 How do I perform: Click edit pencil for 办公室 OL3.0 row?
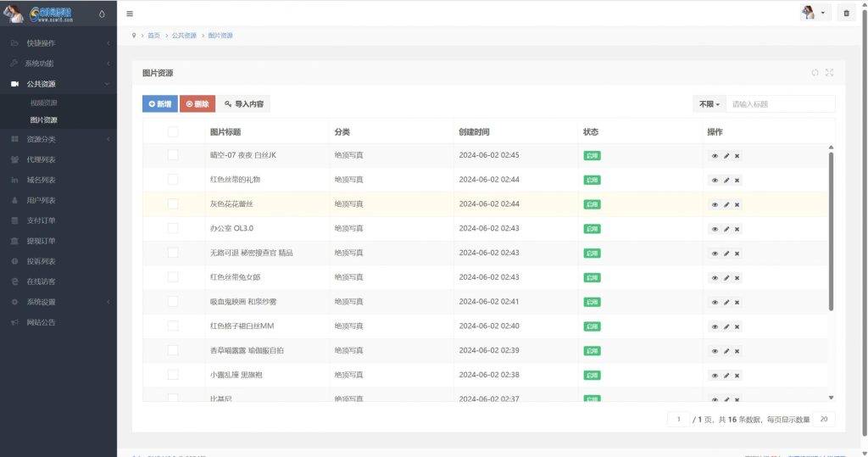[x=726, y=229]
